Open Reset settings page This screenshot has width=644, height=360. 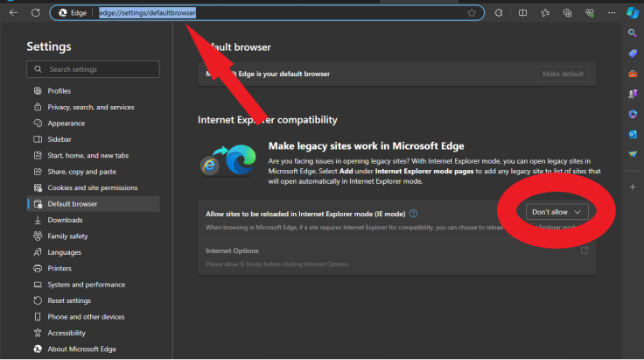pos(94,300)
